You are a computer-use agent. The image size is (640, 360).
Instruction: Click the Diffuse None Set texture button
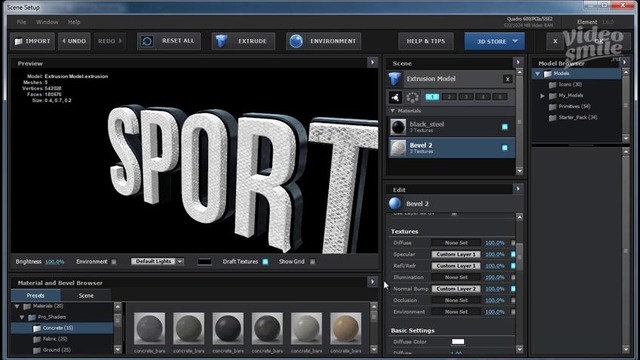point(456,243)
